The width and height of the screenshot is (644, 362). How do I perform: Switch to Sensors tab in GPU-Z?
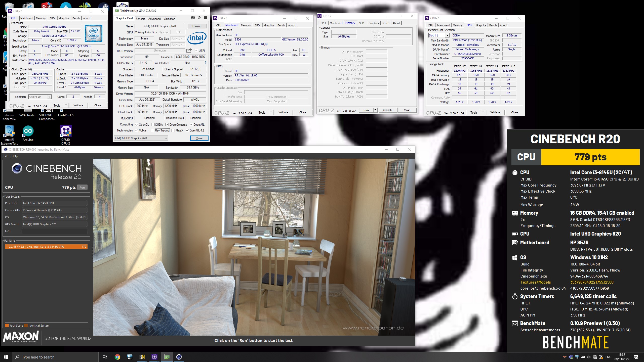click(x=140, y=19)
